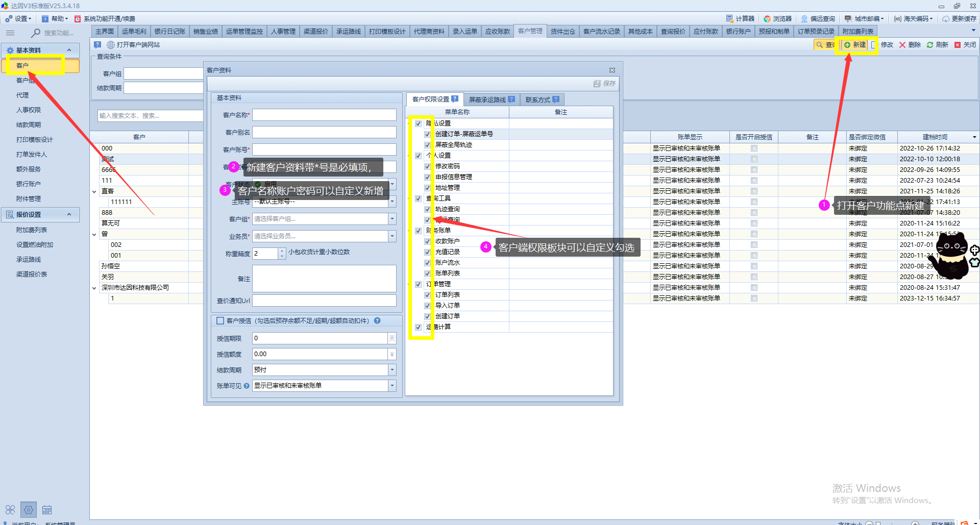Expand the 结款周期 预付 dropdown

coord(392,370)
